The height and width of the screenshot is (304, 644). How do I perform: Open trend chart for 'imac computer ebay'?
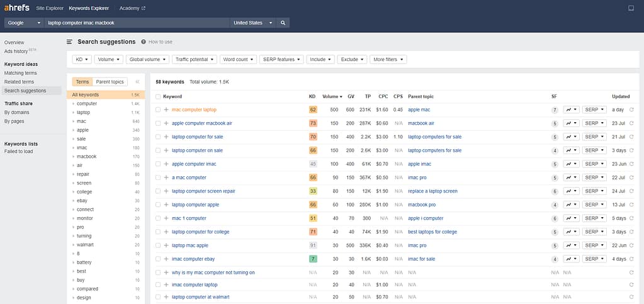pos(572,259)
